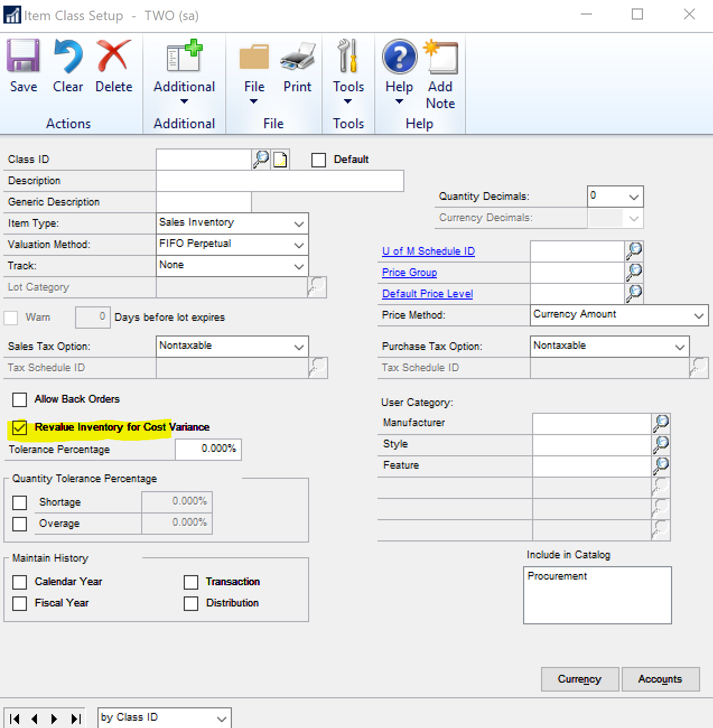713x728 pixels.
Task: Open the Class ID lookup magnifier
Action: pos(261,160)
